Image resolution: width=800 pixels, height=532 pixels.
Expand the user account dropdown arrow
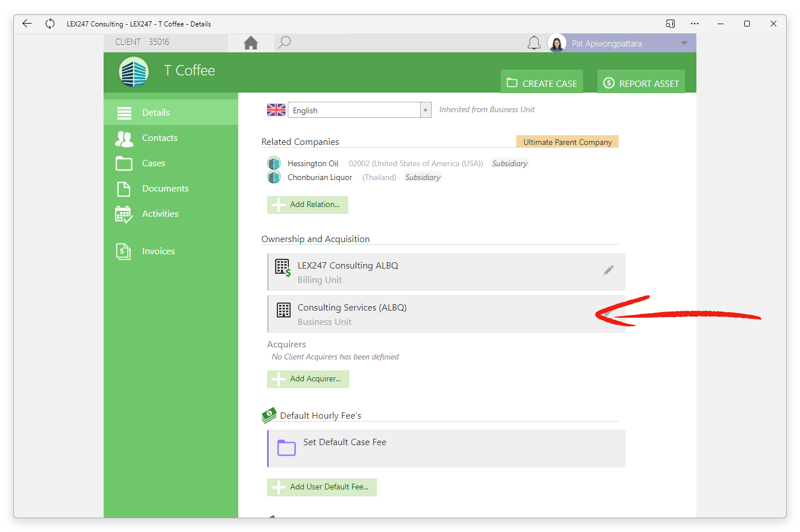(x=684, y=43)
